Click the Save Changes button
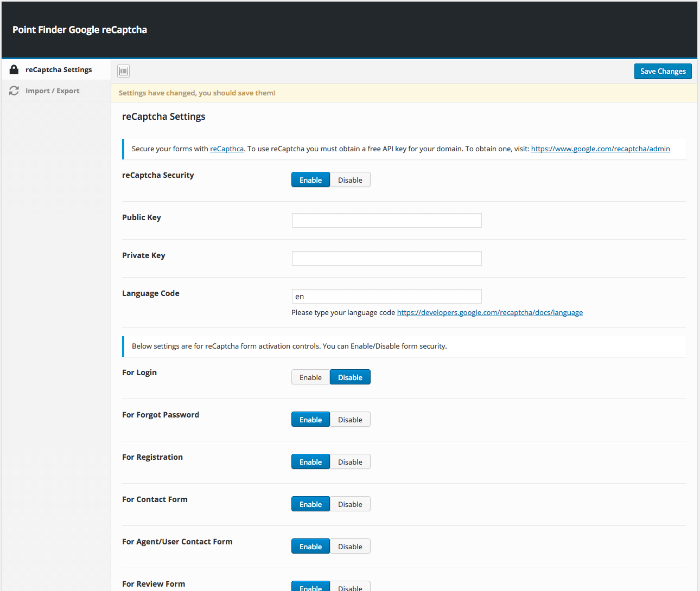The height and width of the screenshot is (591, 700). pos(663,71)
